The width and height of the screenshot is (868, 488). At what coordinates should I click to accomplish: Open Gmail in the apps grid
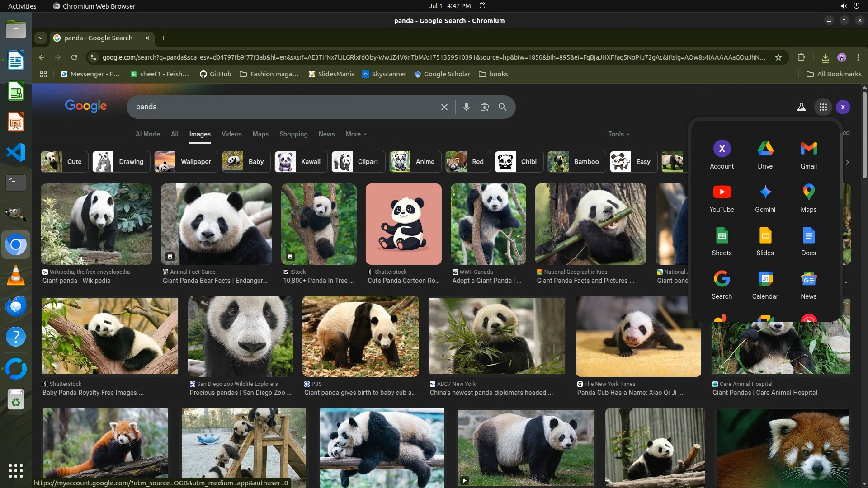tap(808, 154)
